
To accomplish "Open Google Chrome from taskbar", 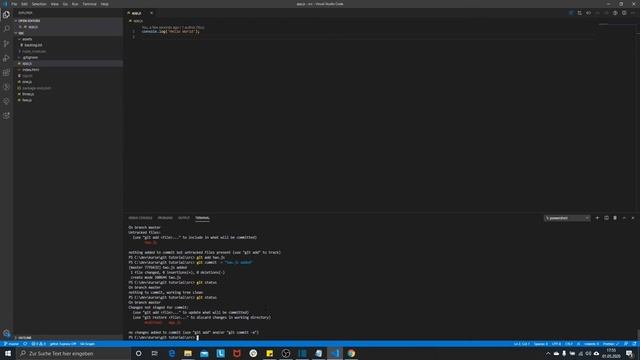I will click(351, 353).
